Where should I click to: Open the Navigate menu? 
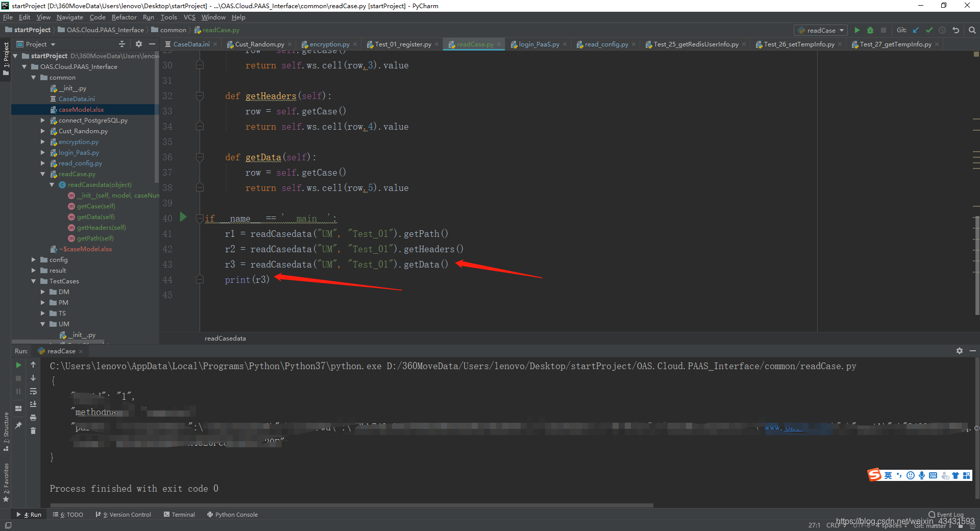click(69, 17)
